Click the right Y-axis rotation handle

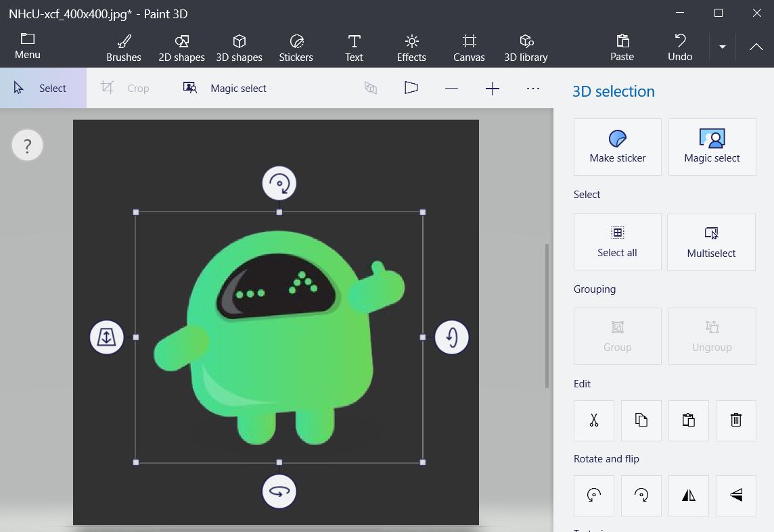452,337
